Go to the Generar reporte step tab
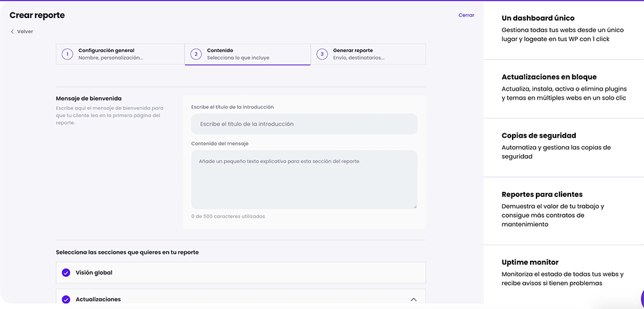 click(x=368, y=54)
